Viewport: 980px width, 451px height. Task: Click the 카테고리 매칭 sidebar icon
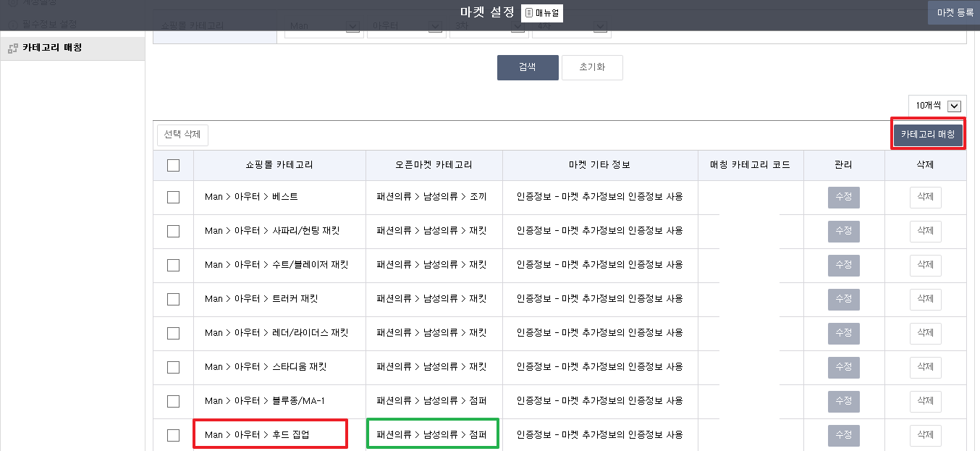pyautogui.click(x=12, y=49)
